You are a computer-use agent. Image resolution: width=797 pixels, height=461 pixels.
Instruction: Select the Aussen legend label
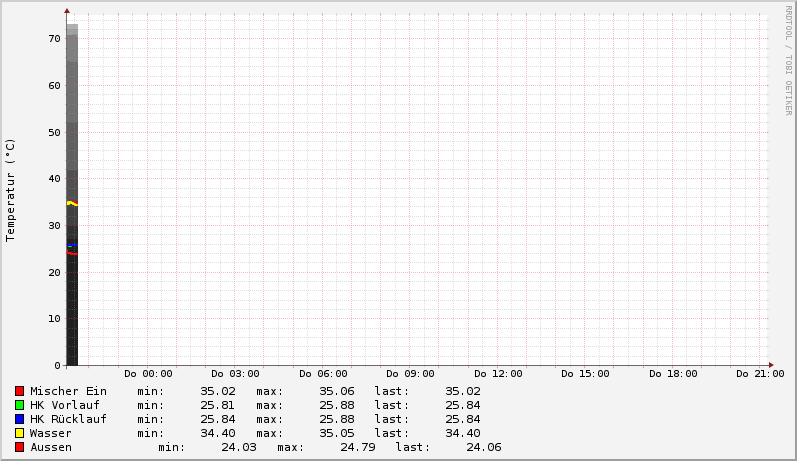click(51, 447)
